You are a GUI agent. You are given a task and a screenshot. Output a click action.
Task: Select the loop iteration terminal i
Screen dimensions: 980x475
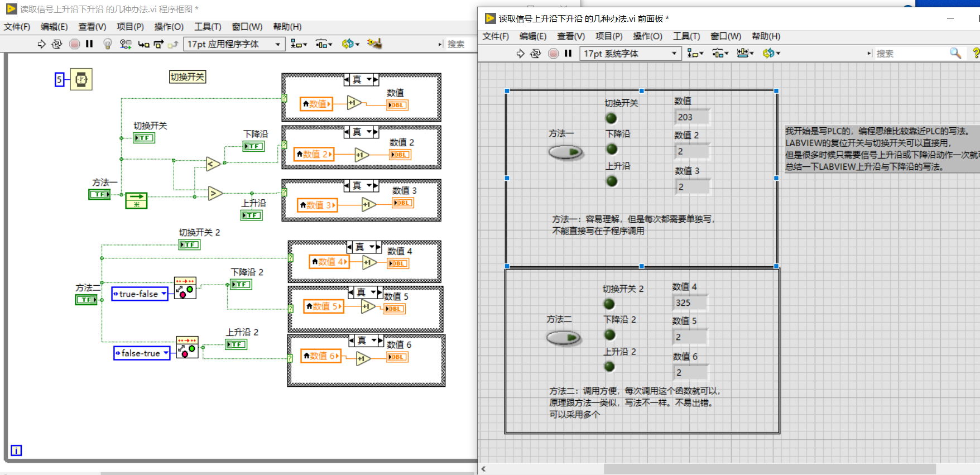click(x=16, y=450)
